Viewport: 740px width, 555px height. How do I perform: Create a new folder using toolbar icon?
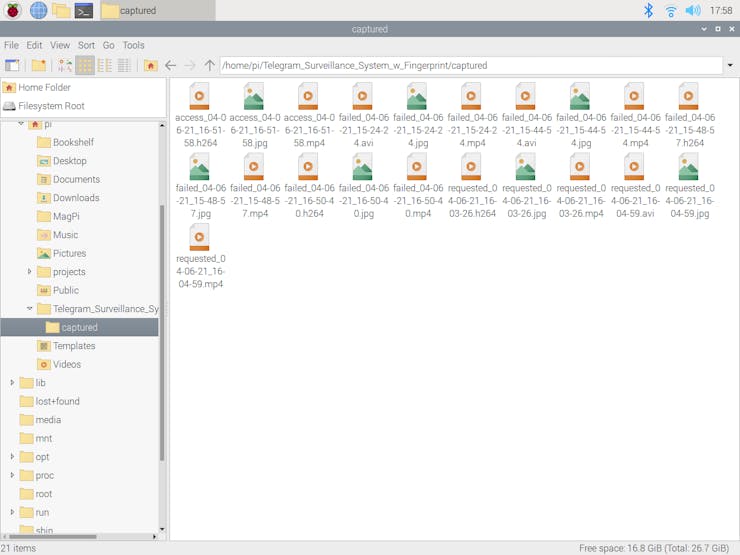tap(38, 65)
